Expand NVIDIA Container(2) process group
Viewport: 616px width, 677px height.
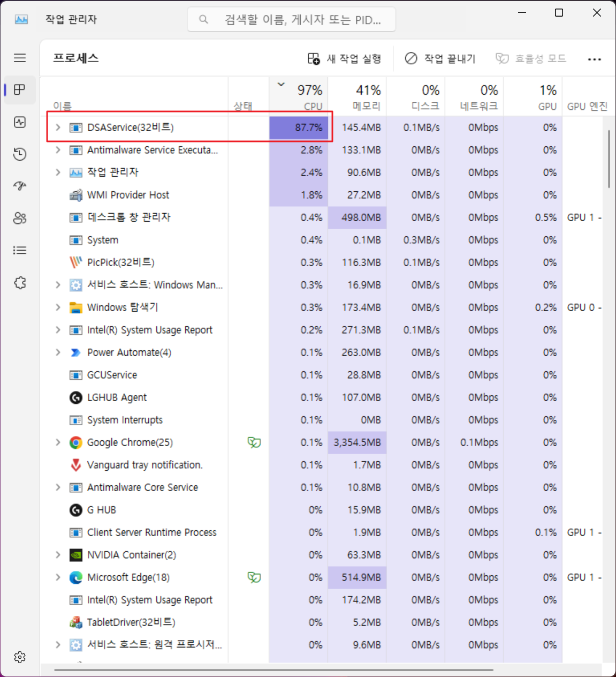coord(58,555)
